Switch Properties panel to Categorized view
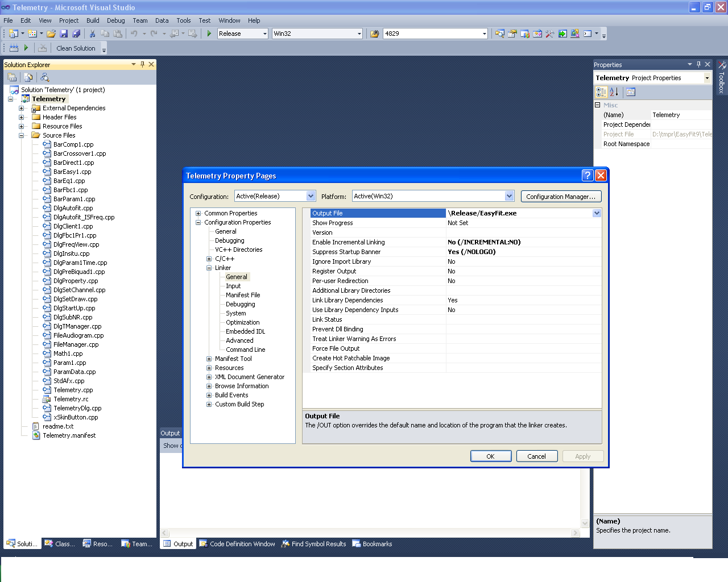 (x=601, y=92)
